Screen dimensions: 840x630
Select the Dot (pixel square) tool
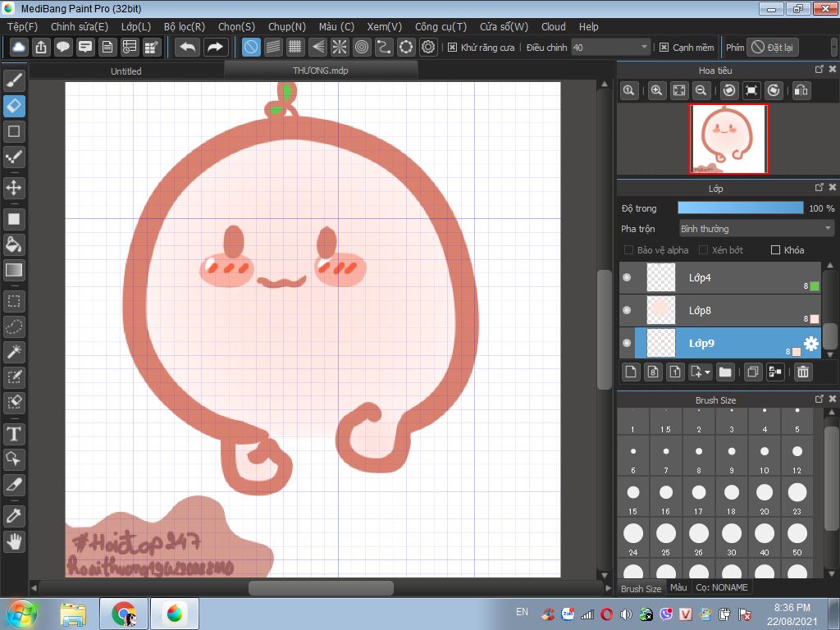pos(14,131)
